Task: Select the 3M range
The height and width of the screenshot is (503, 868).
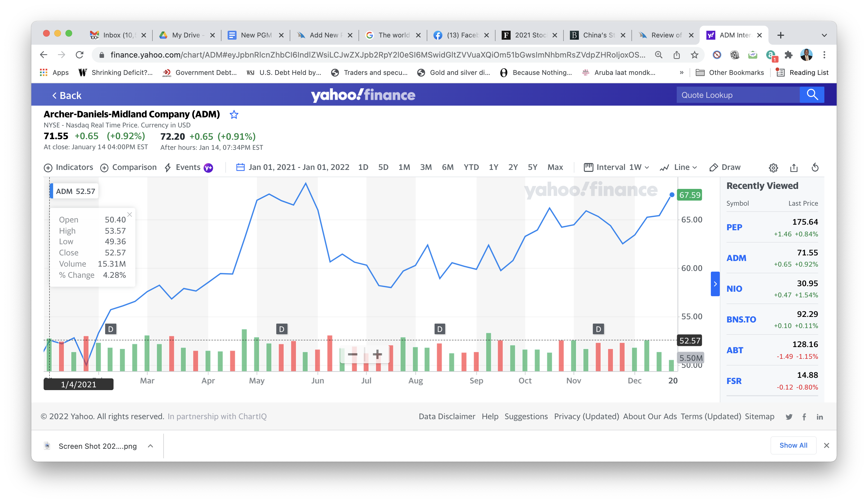Action: [x=426, y=167]
